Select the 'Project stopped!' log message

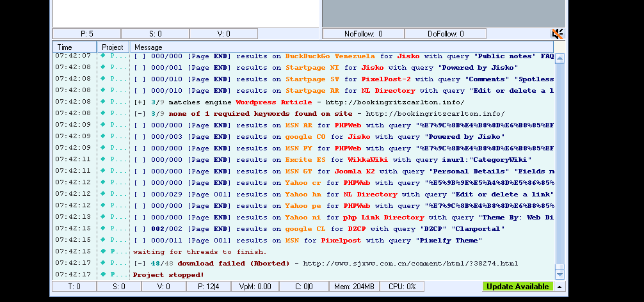point(169,275)
